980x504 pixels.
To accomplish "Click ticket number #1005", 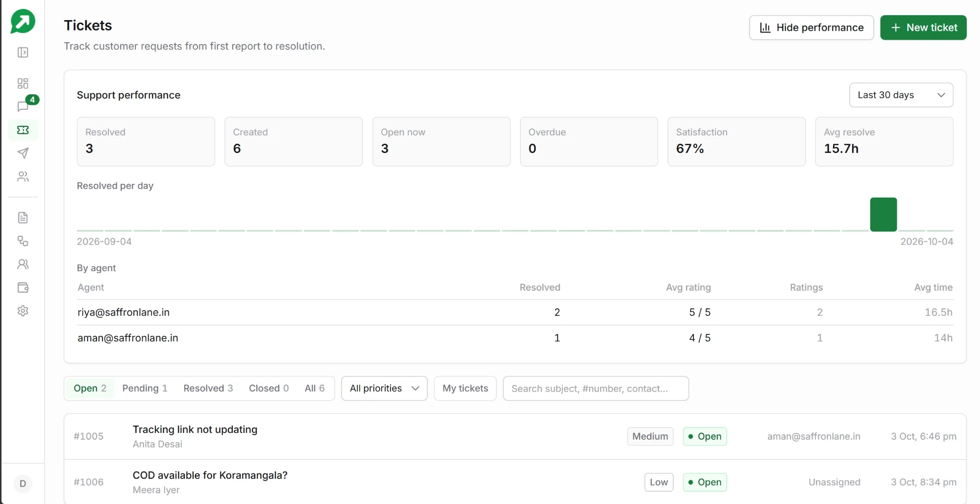I will pos(89,436).
